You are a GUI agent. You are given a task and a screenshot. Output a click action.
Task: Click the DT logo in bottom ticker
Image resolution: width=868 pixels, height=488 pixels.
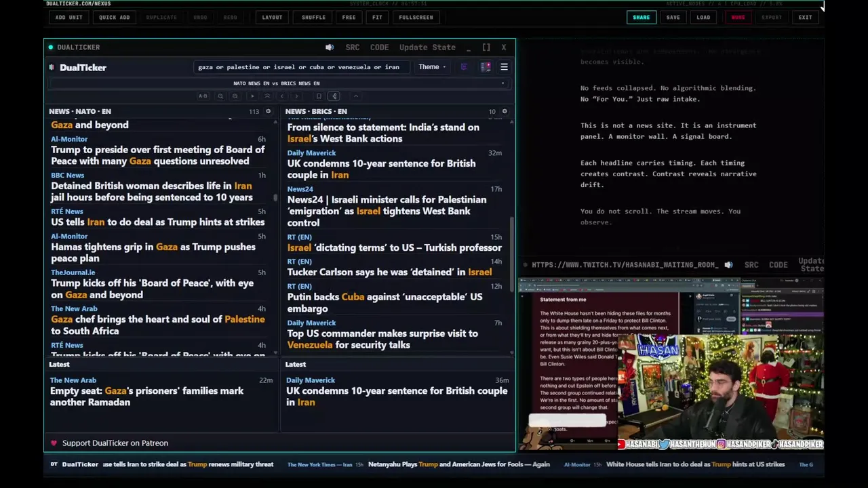(54, 464)
